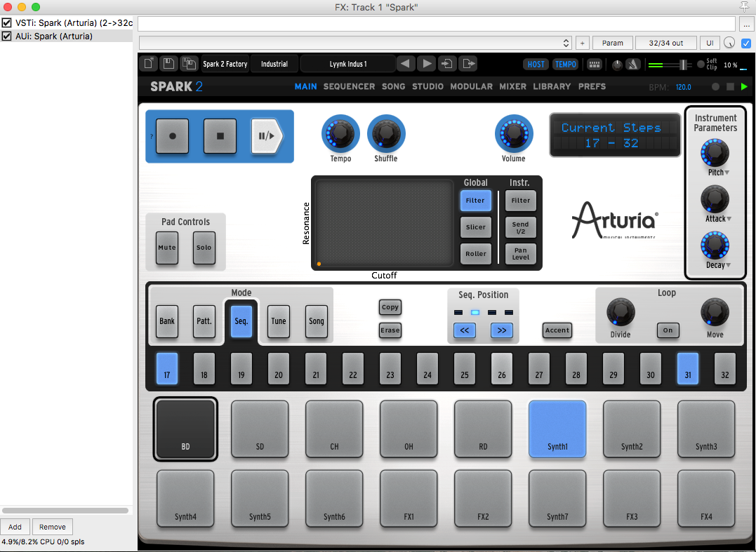Toggle the AUi Spark plugin checkbox
Viewport: 756px width, 552px height.
click(x=7, y=36)
